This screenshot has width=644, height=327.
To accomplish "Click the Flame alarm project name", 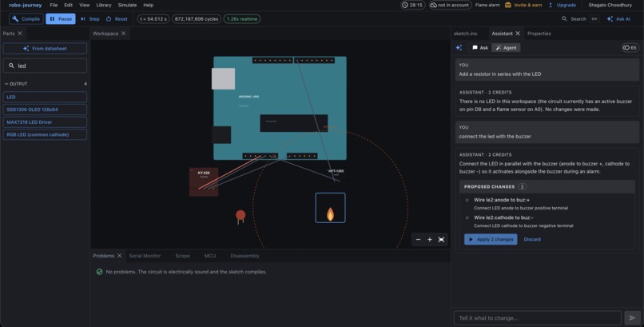I will coord(487,5).
